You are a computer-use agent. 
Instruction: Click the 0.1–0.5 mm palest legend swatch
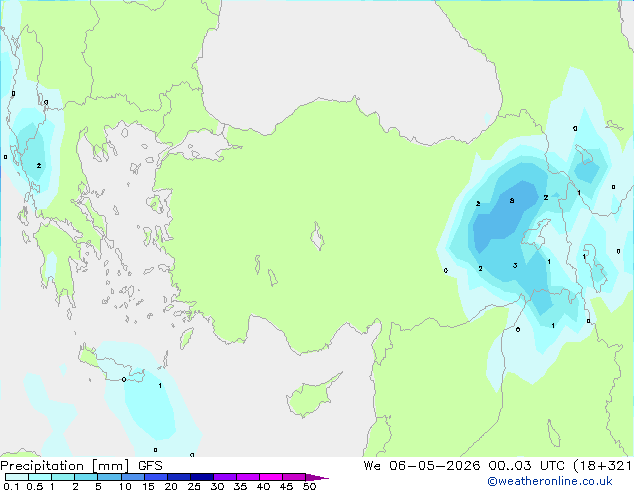(17, 477)
